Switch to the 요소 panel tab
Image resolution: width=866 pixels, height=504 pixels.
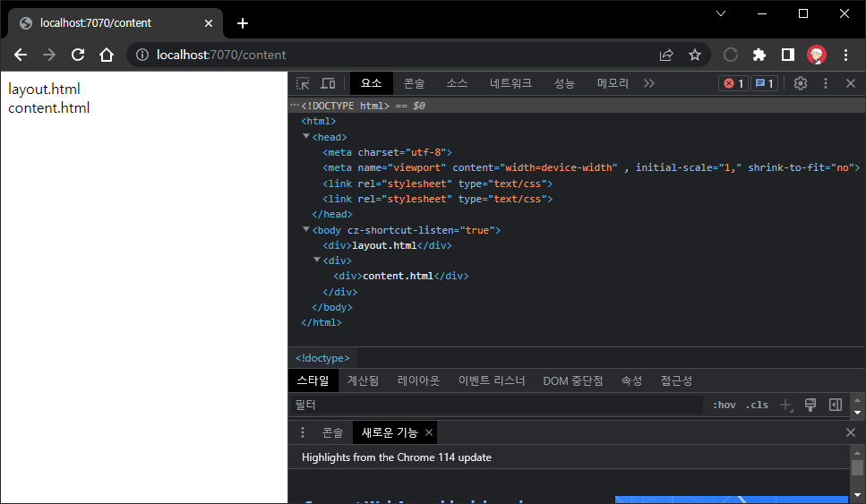(371, 83)
